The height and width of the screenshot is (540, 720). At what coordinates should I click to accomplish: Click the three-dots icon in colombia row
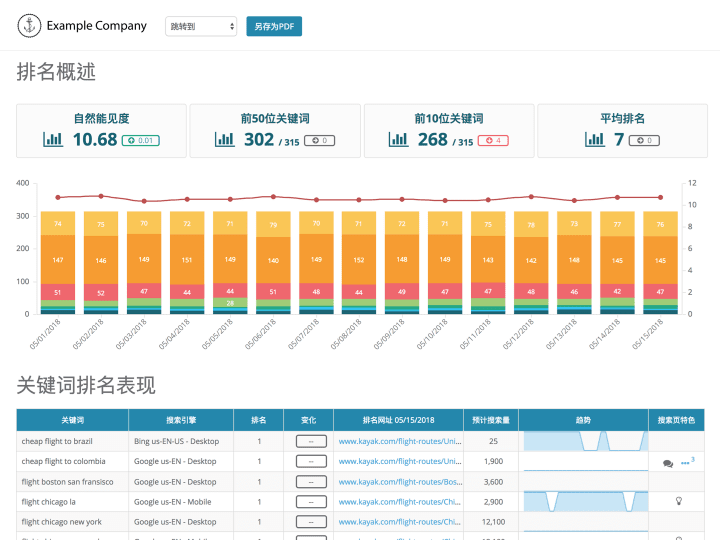(x=685, y=463)
